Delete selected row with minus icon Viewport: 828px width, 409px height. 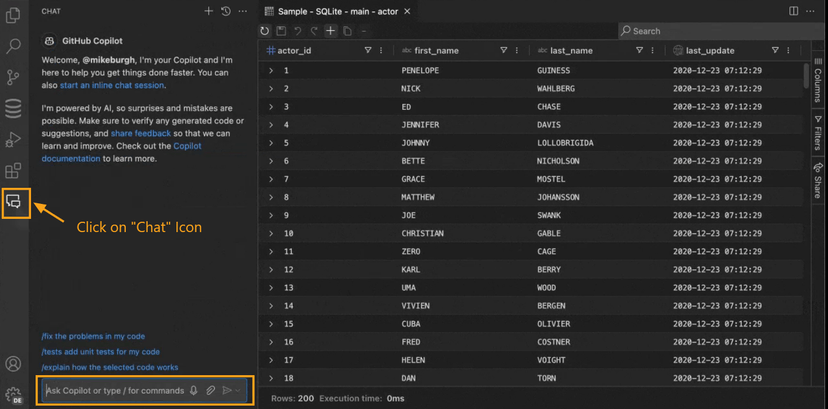pyautogui.click(x=363, y=31)
